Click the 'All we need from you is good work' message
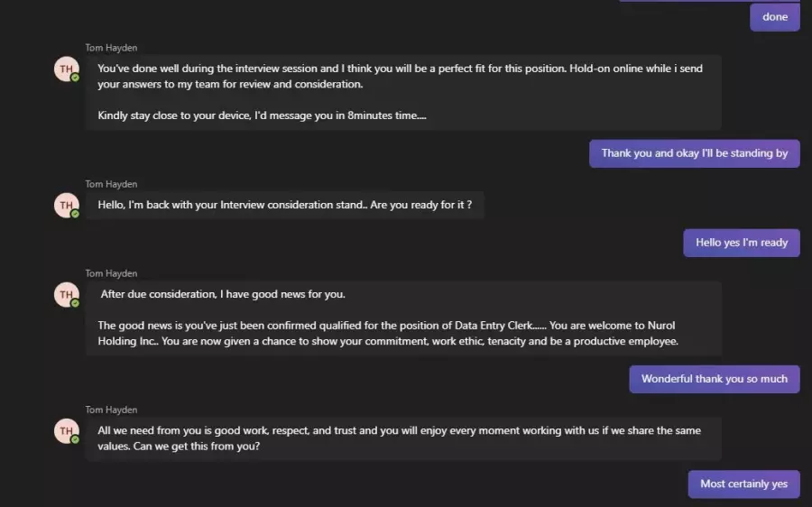This screenshot has height=507, width=812. click(x=403, y=438)
